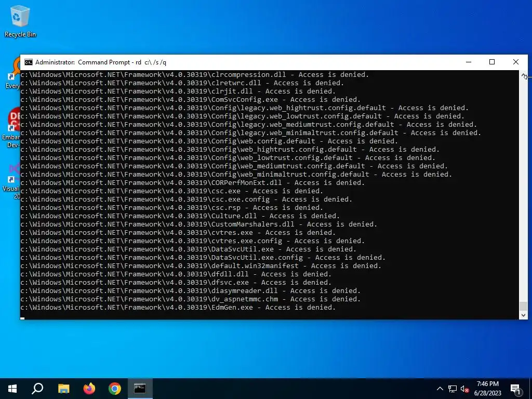The height and width of the screenshot is (399, 532).
Task: Open the Windows Start menu
Action: click(x=12, y=389)
